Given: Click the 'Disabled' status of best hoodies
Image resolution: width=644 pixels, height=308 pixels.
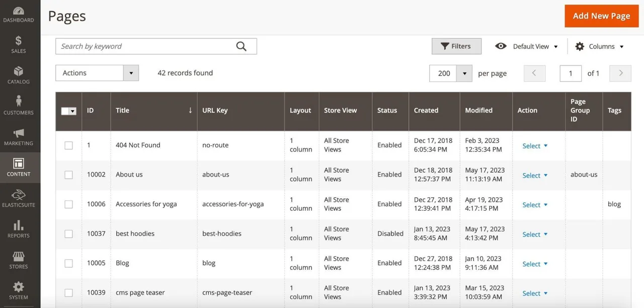Looking at the screenshot, I should (390, 234).
